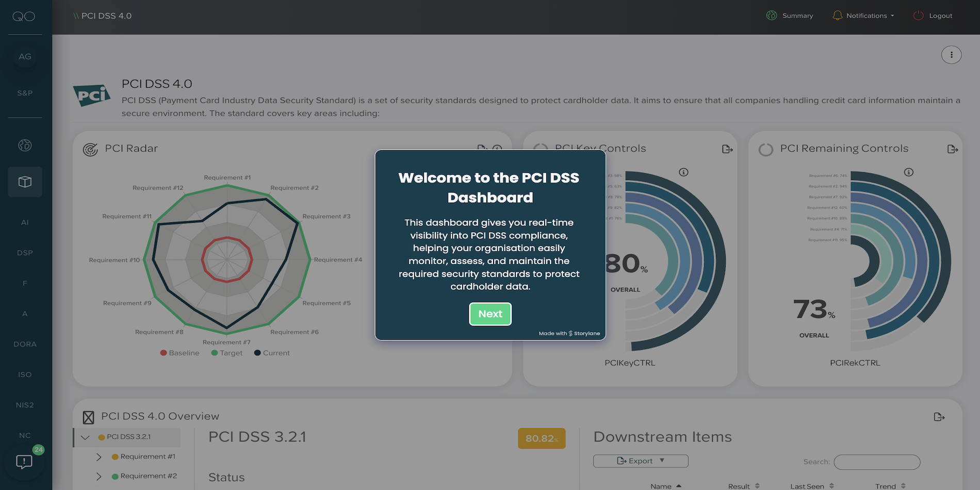Open the NIS2 sidebar menu item
The height and width of the screenshot is (490, 980).
(25, 405)
